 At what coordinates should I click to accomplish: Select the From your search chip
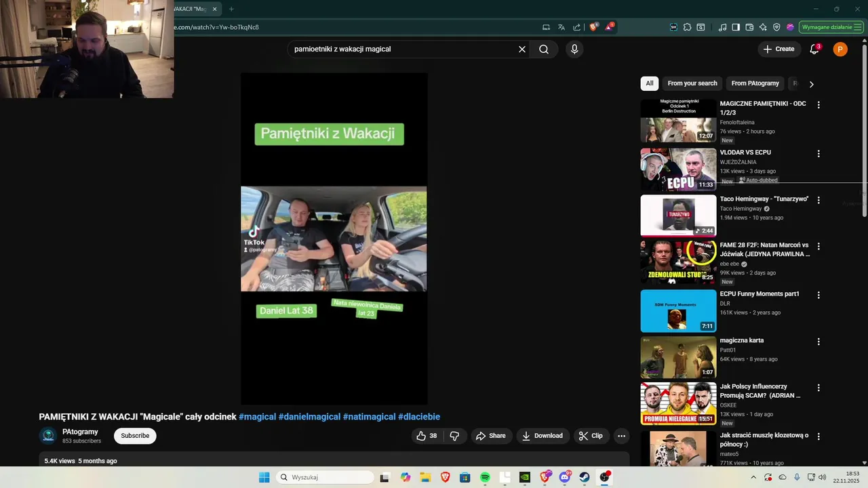click(x=692, y=83)
